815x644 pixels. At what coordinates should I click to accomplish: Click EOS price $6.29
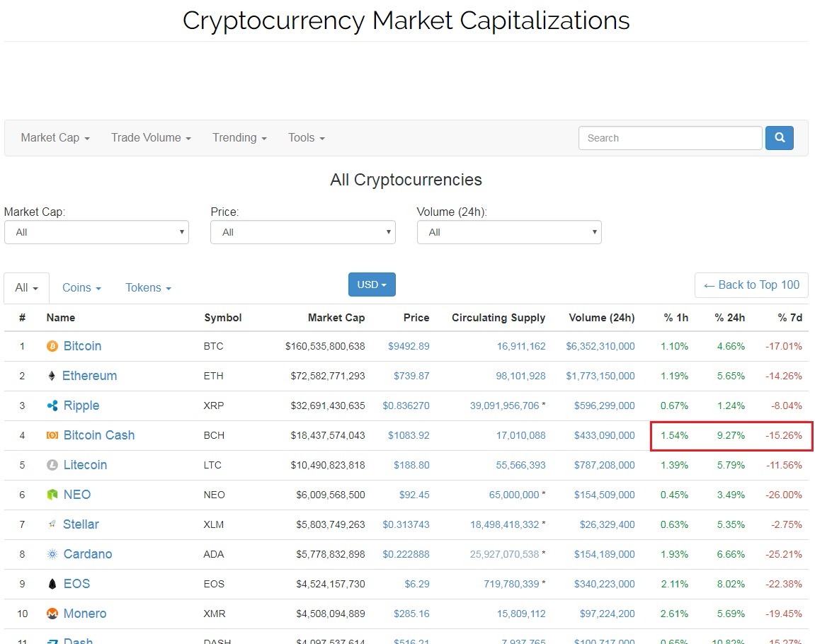[417, 584]
